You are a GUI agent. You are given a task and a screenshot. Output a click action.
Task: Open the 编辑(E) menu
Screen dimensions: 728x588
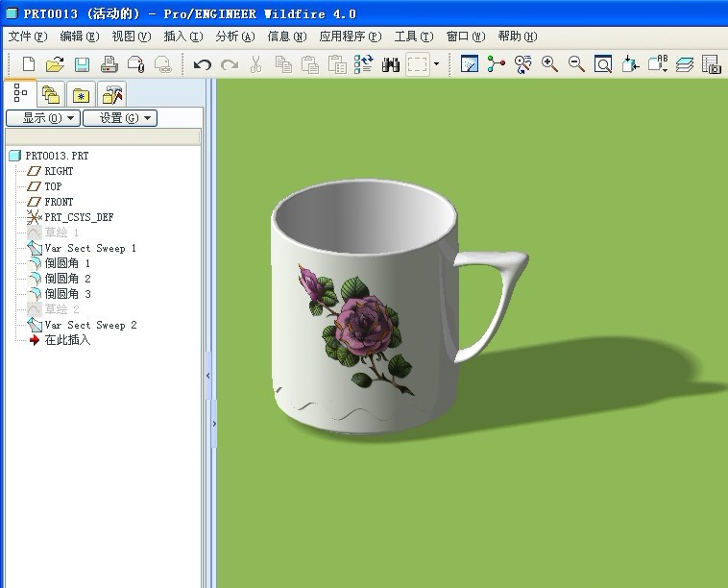[80, 37]
